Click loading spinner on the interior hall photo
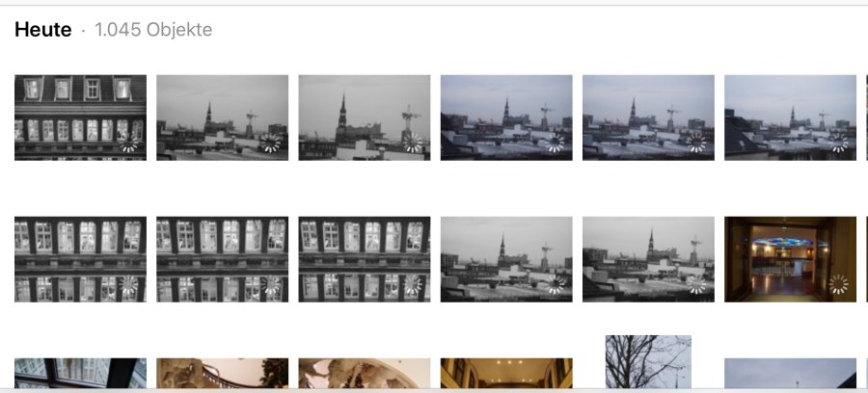 [838, 284]
